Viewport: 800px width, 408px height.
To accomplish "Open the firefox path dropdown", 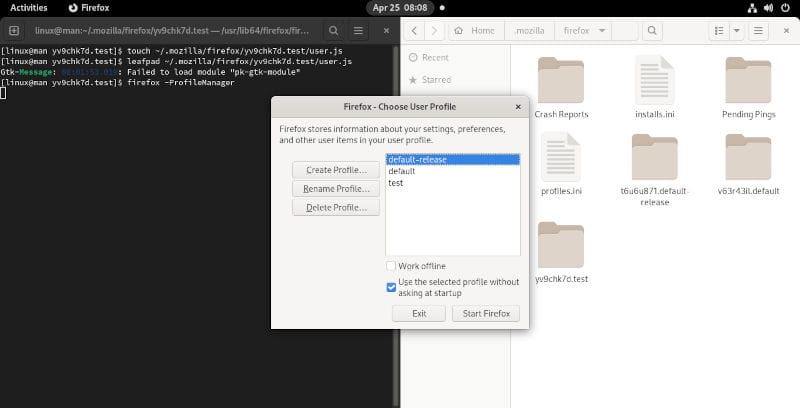I will point(602,31).
